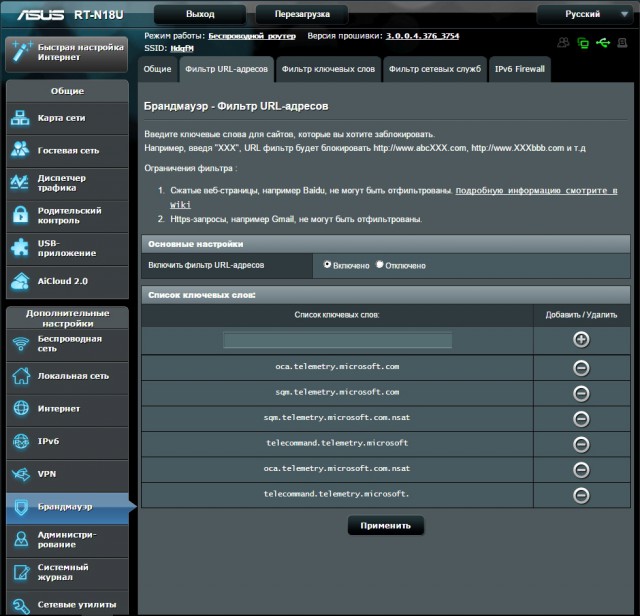Image resolution: width=640 pixels, height=616 pixels.
Task: Open the Системный журнал log icon
Action: coord(21,572)
